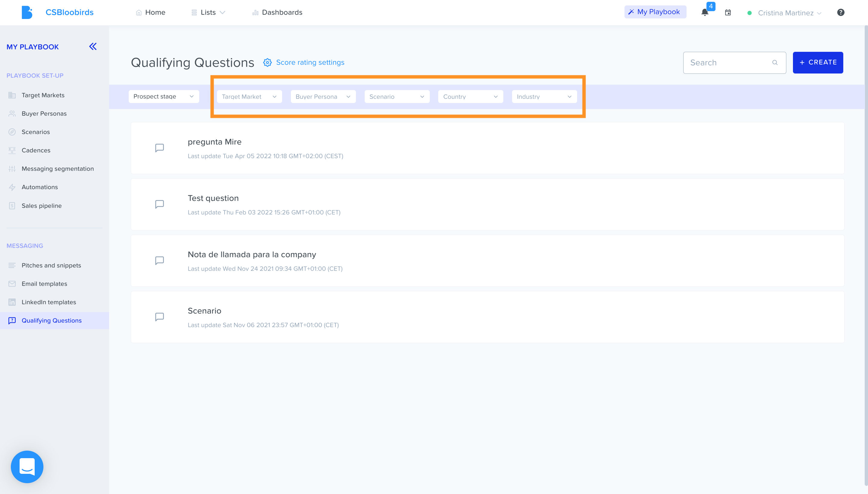Image resolution: width=868 pixels, height=494 pixels.
Task: Open the Intercom chat bubble
Action: 27,467
